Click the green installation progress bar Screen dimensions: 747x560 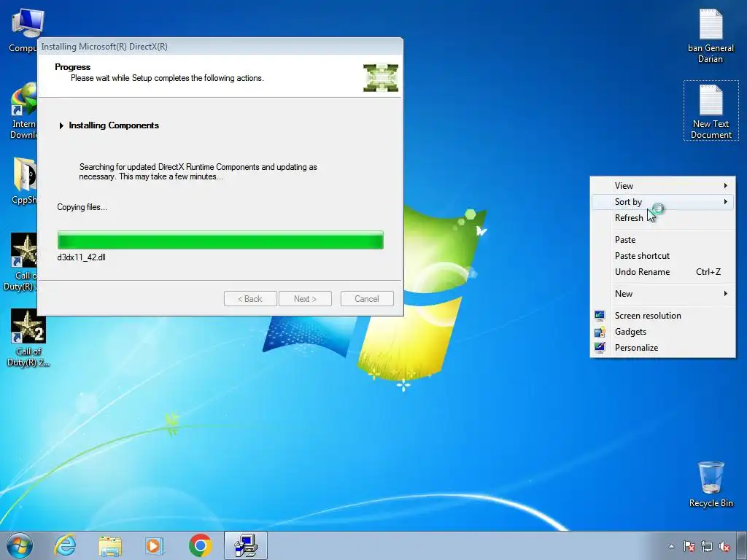click(x=220, y=240)
